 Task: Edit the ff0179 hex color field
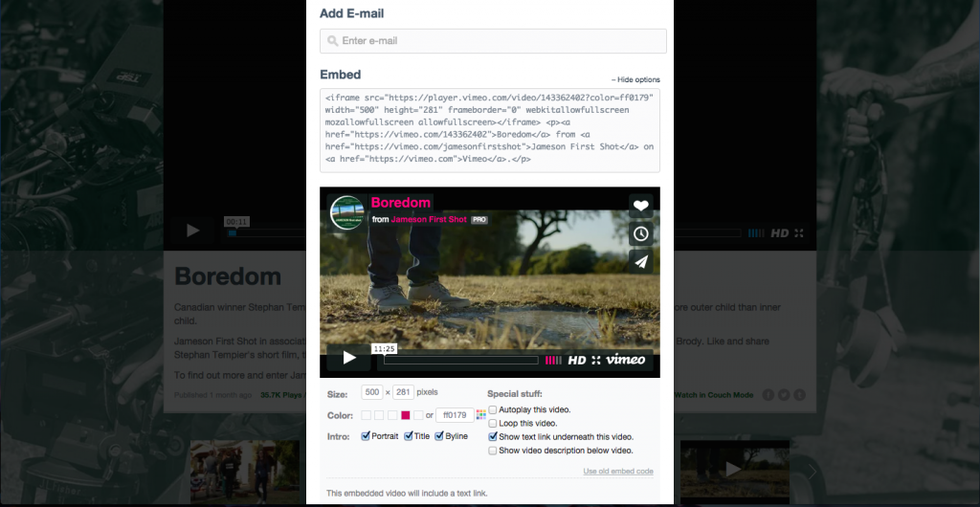(x=455, y=415)
